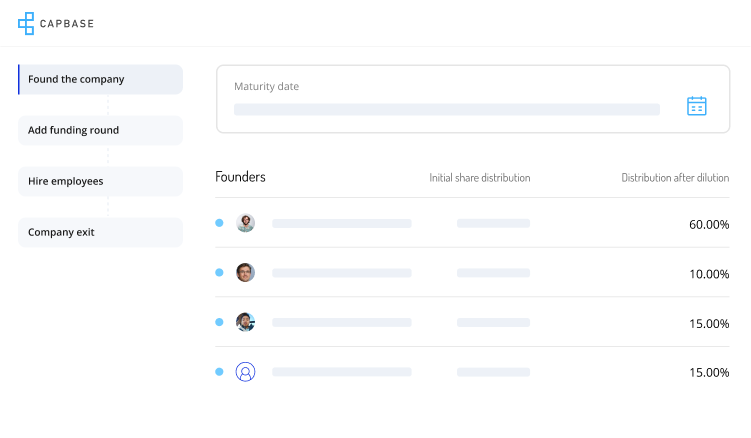
Task: Click the blue dot beside first founder
Action: tap(219, 223)
